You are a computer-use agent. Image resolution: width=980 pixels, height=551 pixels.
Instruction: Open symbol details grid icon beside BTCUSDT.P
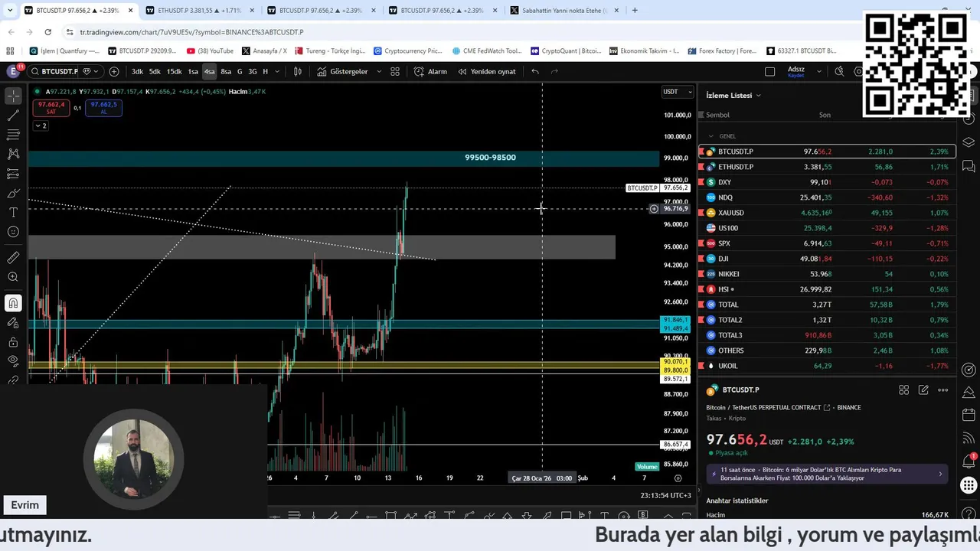pos(903,390)
